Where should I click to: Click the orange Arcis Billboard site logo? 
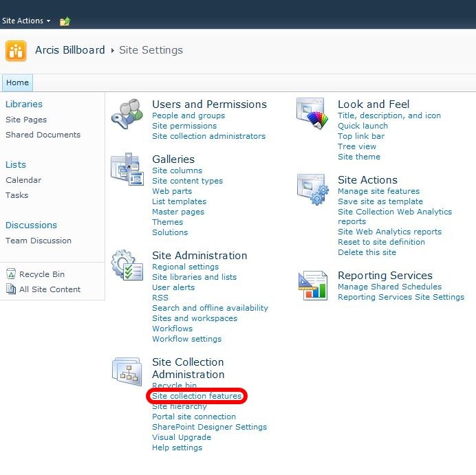(16, 51)
